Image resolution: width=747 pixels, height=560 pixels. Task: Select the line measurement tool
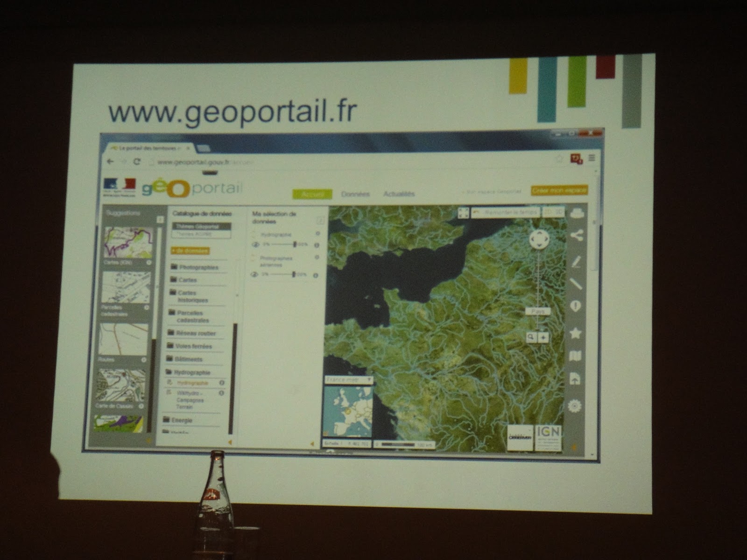tap(576, 283)
